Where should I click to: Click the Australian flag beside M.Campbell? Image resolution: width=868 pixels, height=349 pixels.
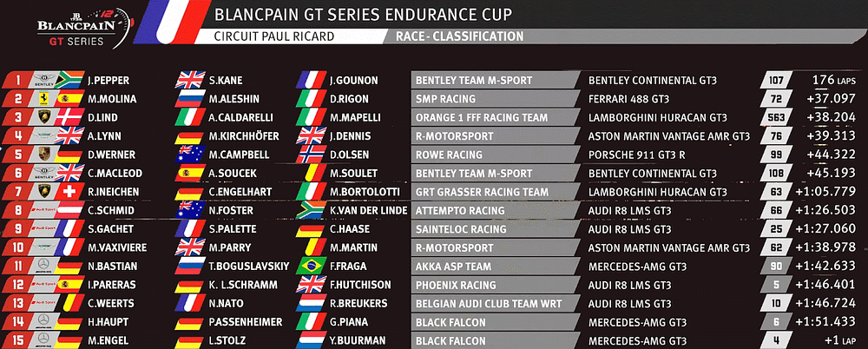(189, 155)
